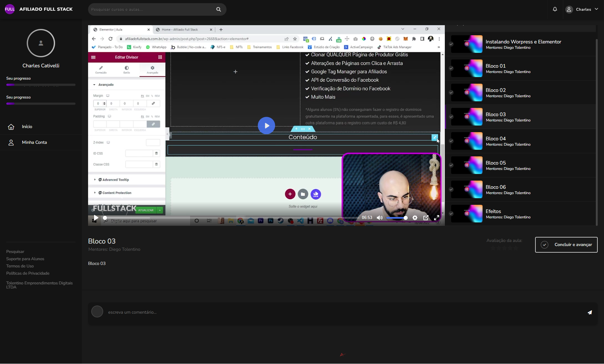Image resolution: width=604 pixels, height=364 pixels.
Task: Enter fullscreen video mode
Action: pyautogui.click(x=437, y=218)
